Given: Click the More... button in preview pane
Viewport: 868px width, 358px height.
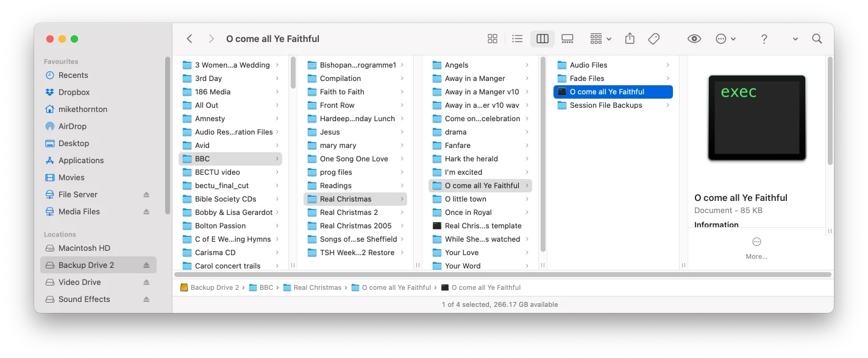Looking at the screenshot, I should [x=756, y=248].
